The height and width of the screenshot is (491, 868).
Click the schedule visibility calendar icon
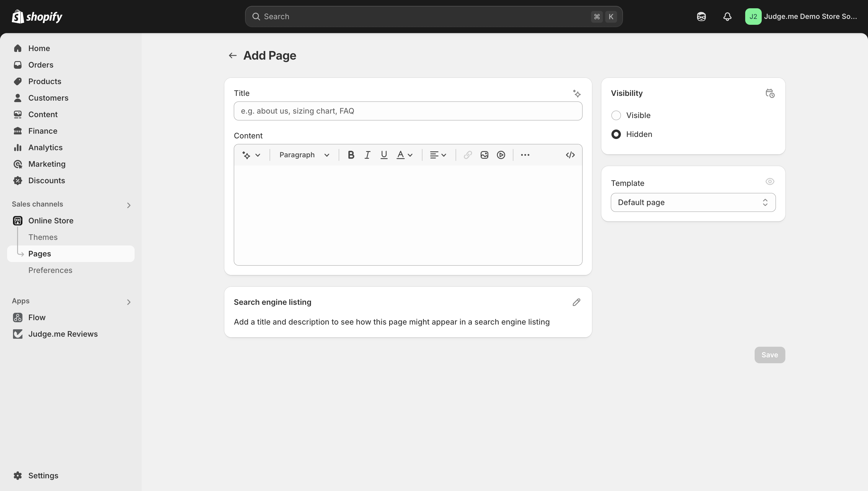770,94
